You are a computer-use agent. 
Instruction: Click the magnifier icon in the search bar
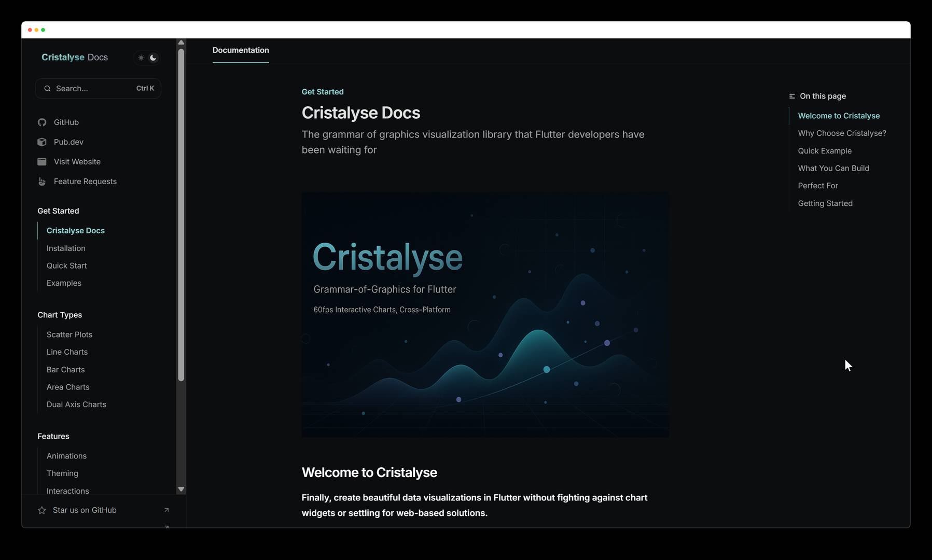47,88
